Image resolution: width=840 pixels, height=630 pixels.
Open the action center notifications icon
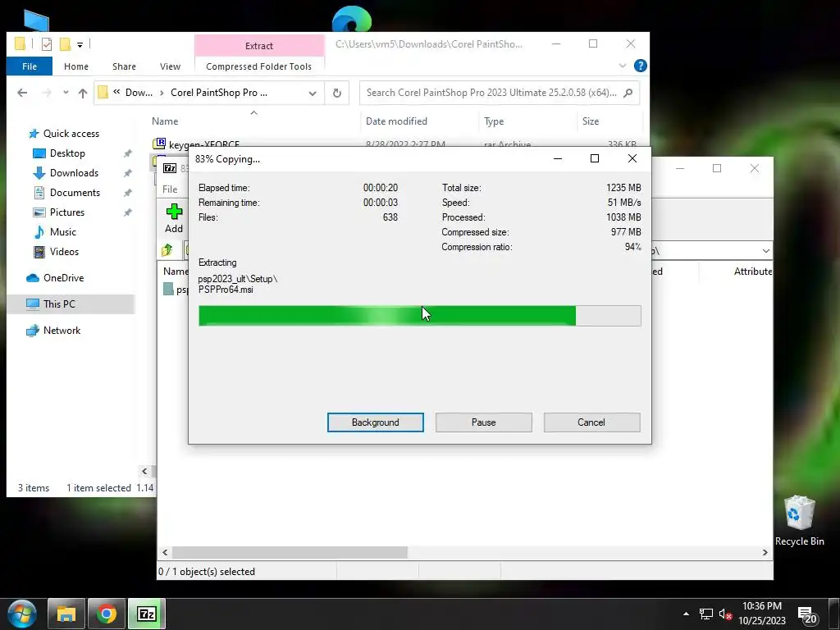(x=808, y=614)
